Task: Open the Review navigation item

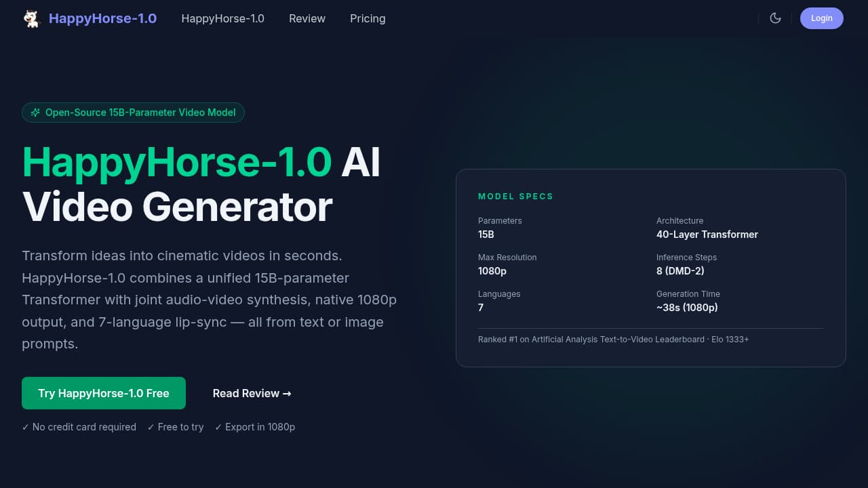Action: pyautogui.click(x=307, y=18)
